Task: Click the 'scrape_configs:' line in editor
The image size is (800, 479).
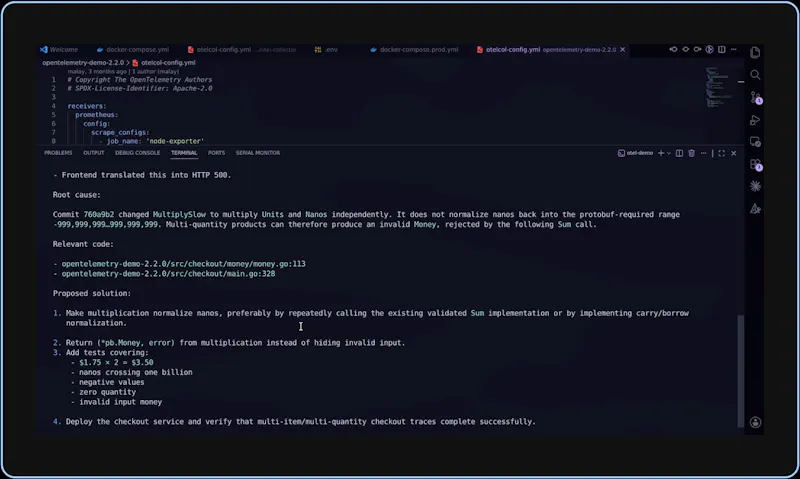Action: (120, 133)
